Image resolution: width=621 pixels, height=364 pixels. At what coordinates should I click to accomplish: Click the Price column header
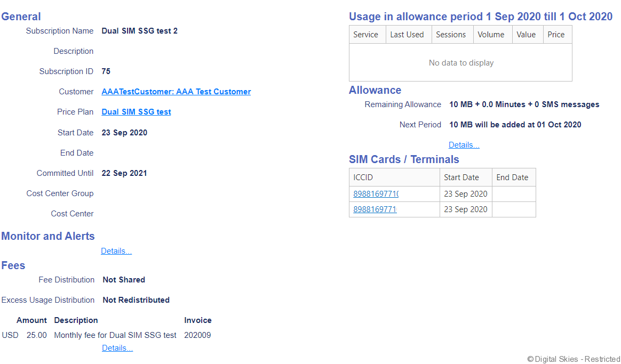[556, 35]
